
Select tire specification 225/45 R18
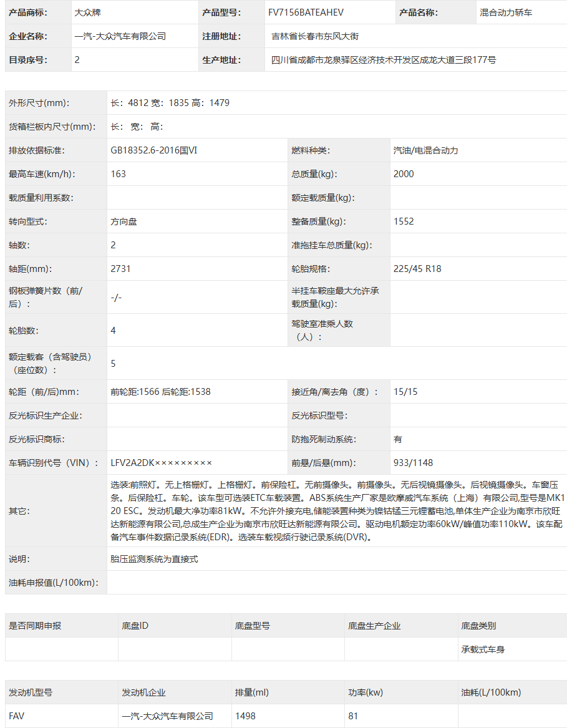click(x=417, y=269)
